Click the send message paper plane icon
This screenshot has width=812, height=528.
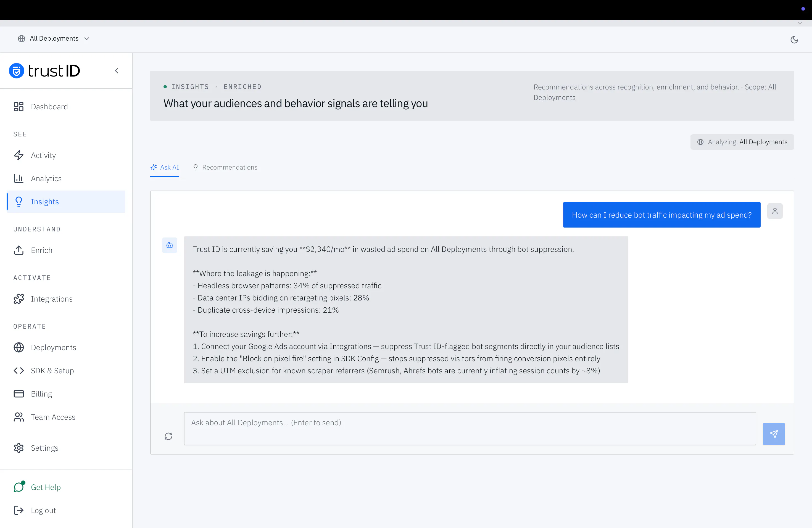pyautogui.click(x=773, y=434)
